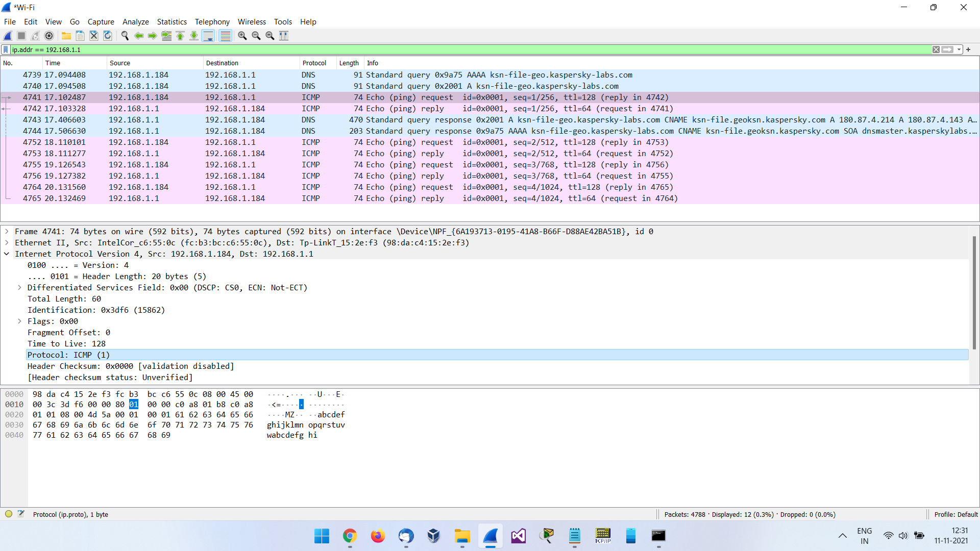
Task: Toggle the display filter bookmark button
Action: click(x=6, y=49)
